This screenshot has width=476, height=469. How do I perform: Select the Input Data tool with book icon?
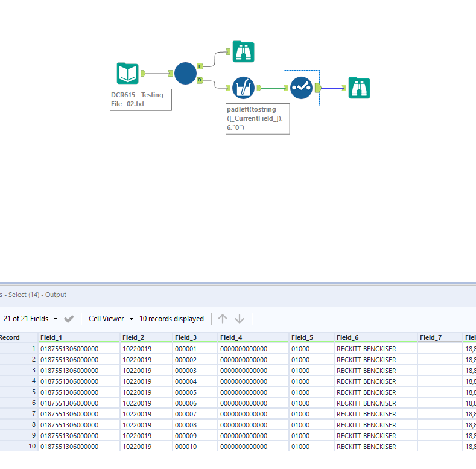click(x=127, y=74)
